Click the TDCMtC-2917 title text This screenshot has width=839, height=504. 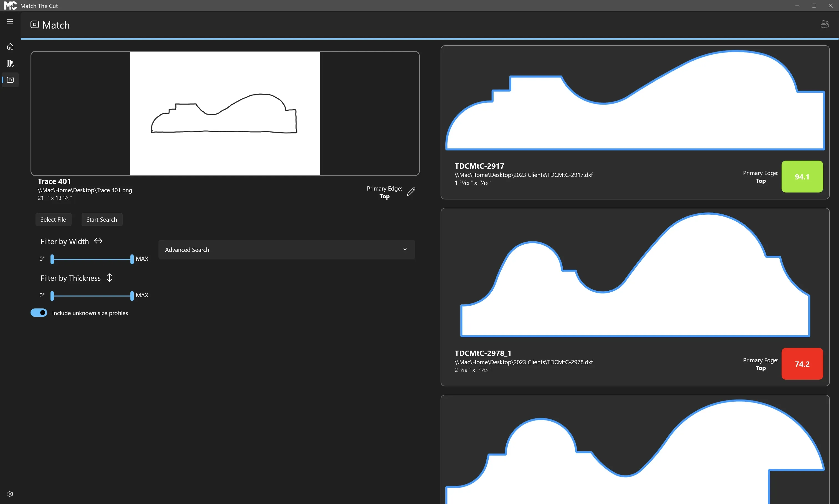point(479,166)
